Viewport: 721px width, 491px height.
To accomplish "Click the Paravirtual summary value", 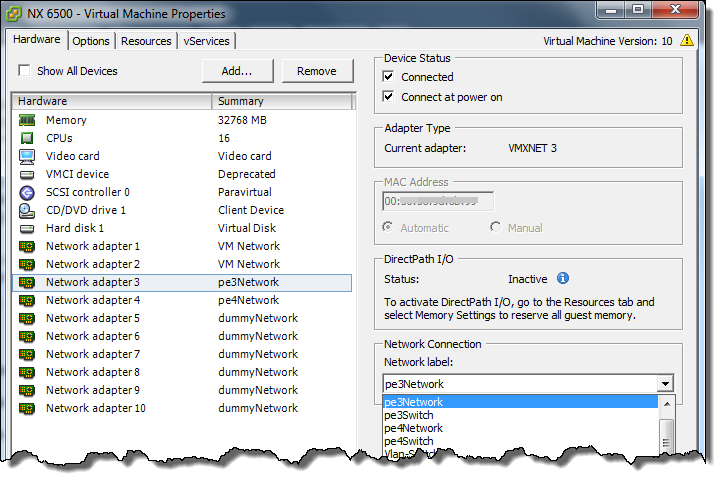I will (245, 192).
